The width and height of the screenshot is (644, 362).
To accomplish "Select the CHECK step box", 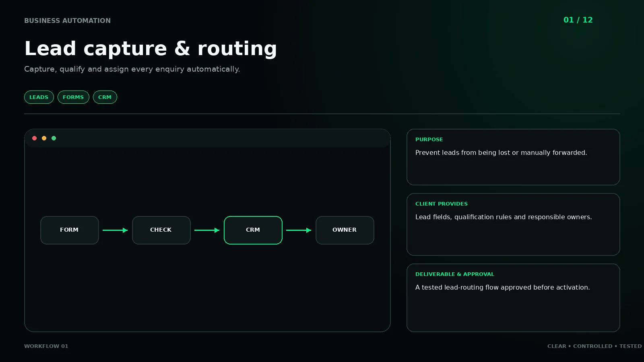I will (x=161, y=230).
